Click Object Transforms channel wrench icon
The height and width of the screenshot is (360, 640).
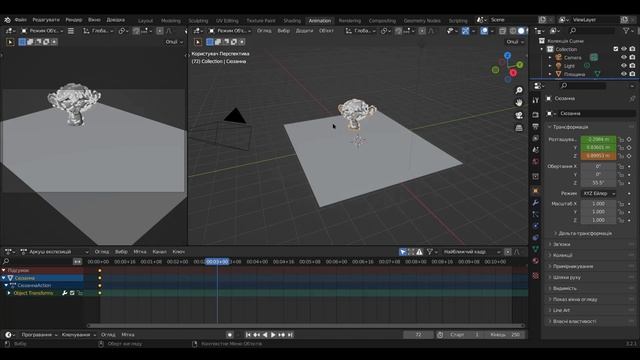[x=64, y=293]
